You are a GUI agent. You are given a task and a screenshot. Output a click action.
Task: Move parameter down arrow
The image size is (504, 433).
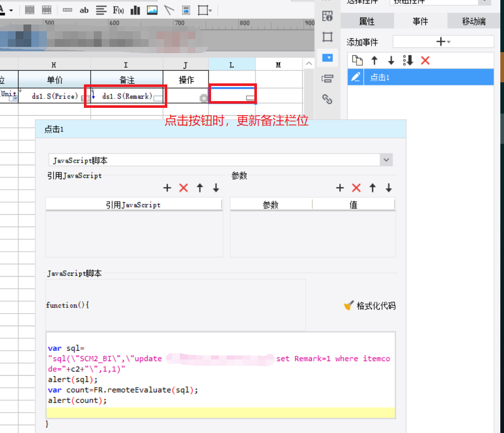(x=389, y=188)
